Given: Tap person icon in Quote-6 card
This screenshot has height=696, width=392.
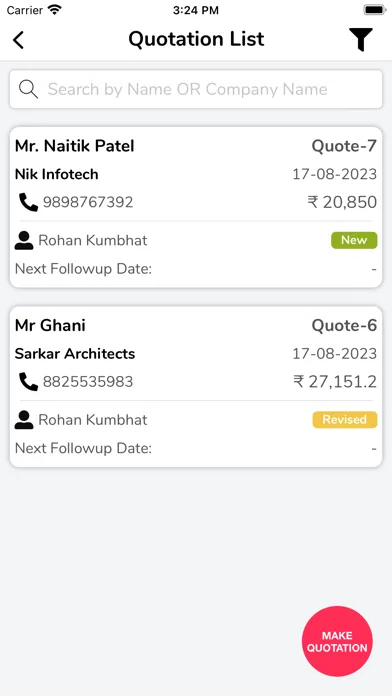Looking at the screenshot, I should [x=24, y=420].
